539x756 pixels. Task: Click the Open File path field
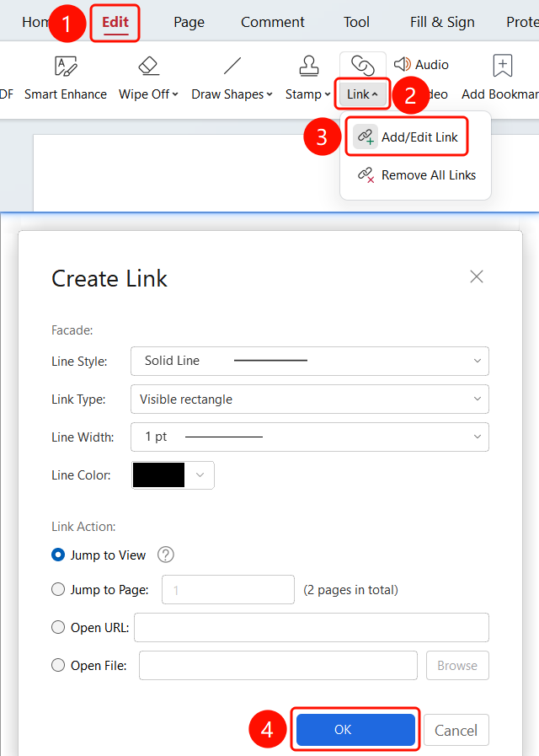tap(279, 665)
